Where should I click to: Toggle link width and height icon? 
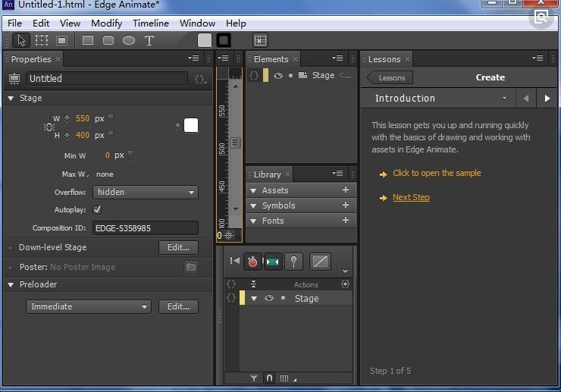point(49,127)
